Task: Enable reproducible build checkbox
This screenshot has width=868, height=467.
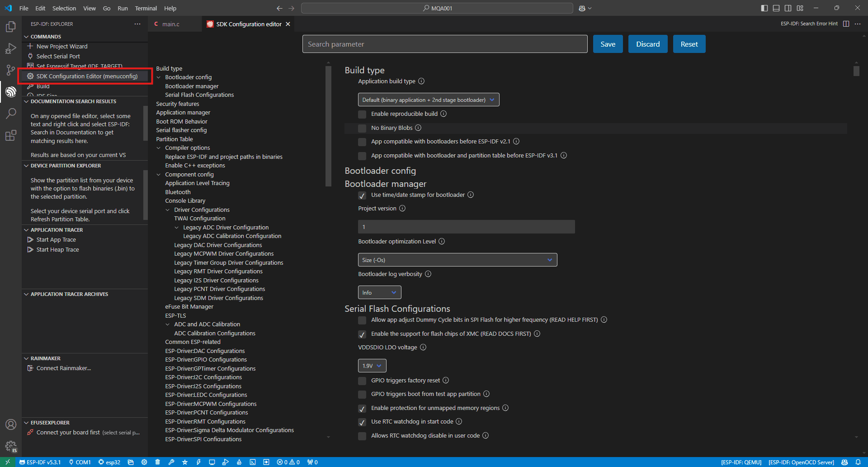Action: pyautogui.click(x=362, y=114)
